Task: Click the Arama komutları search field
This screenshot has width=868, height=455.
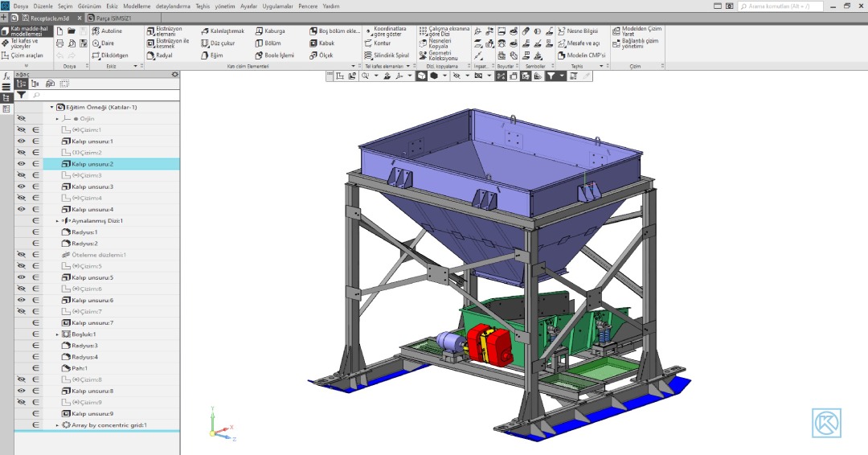Action: 780,6
